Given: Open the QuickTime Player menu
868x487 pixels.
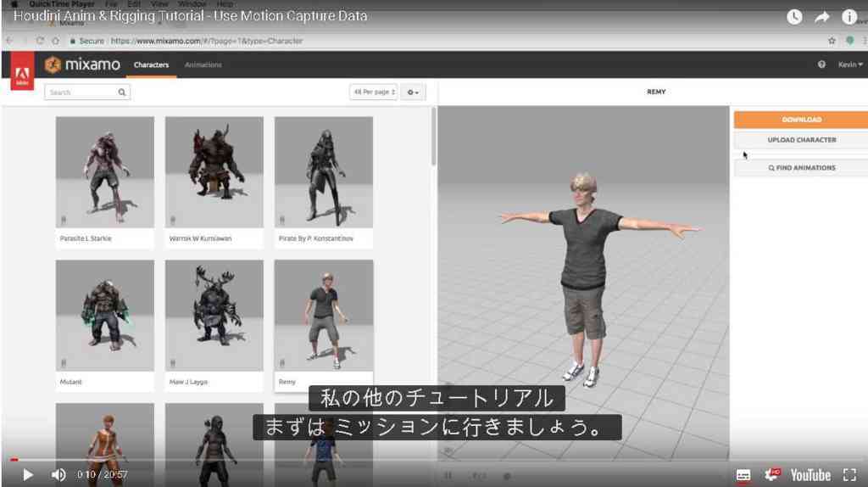Looking at the screenshot, I should (x=62, y=4).
